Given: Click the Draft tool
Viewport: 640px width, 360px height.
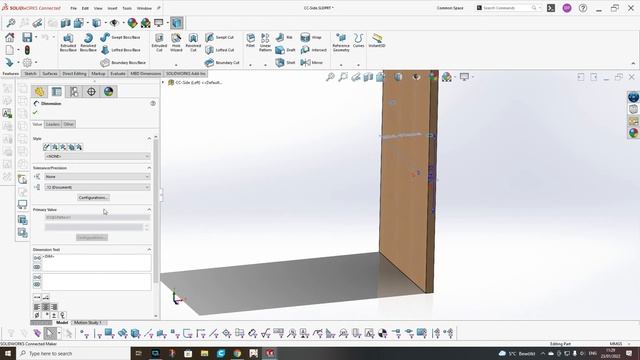Looking at the screenshot, I should click(x=285, y=50).
